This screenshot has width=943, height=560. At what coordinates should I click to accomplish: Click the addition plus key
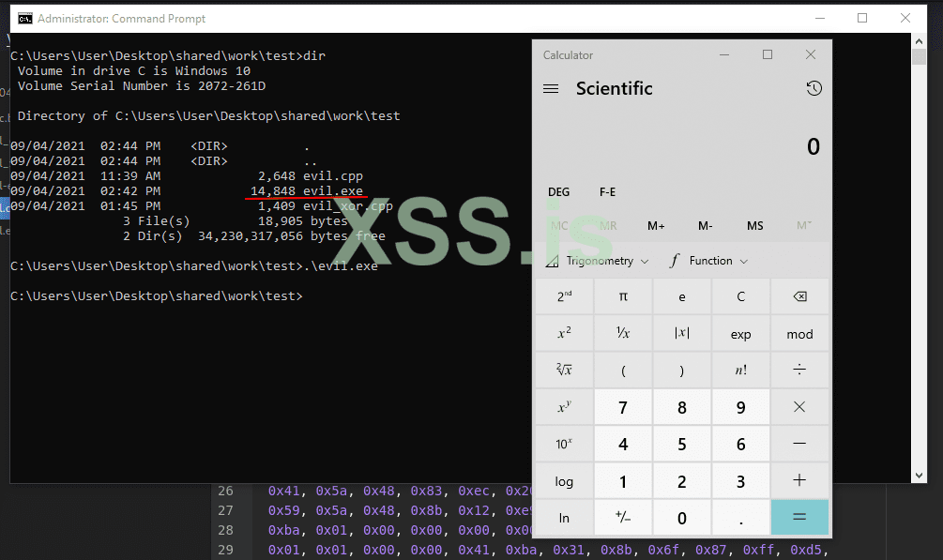[x=799, y=480]
